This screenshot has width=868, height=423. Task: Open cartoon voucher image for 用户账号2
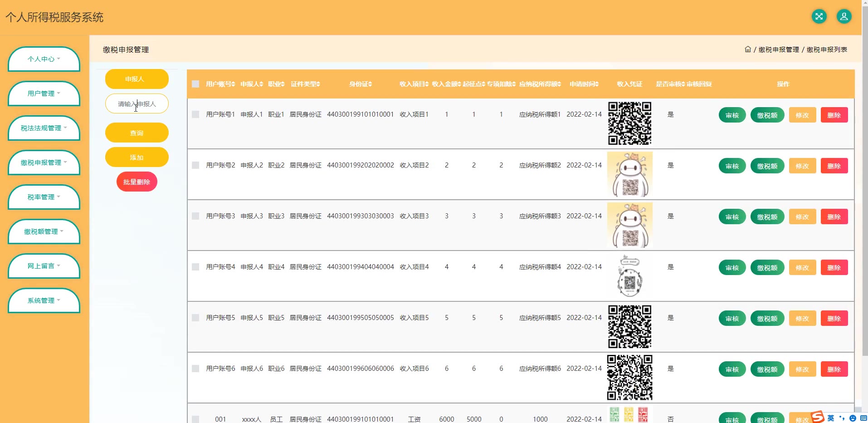[630, 174]
